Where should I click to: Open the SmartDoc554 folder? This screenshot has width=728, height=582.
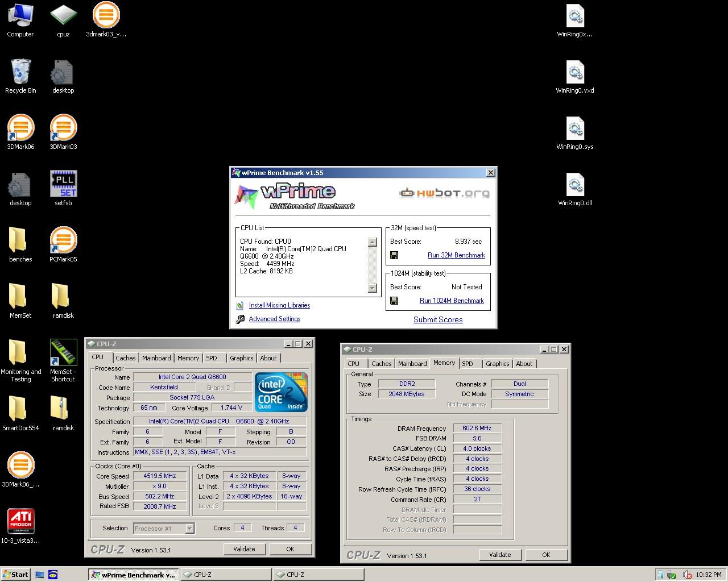(x=20, y=413)
